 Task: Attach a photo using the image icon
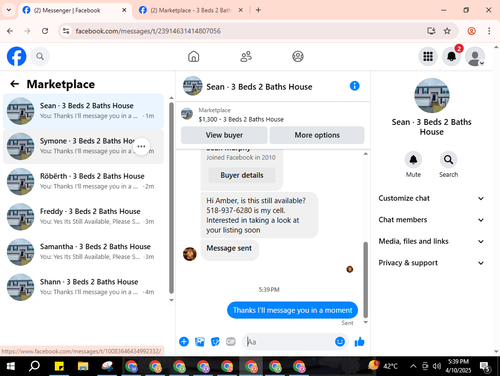pyautogui.click(x=200, y=342)
